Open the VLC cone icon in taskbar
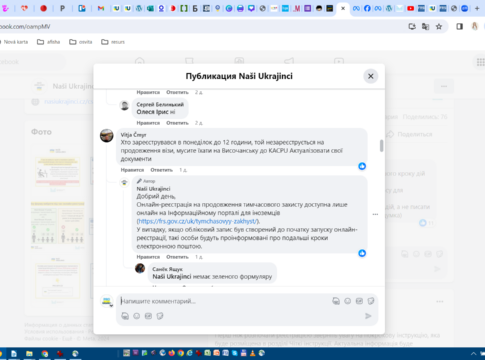The height and width of the screenshot is (360, 485). 253,353
